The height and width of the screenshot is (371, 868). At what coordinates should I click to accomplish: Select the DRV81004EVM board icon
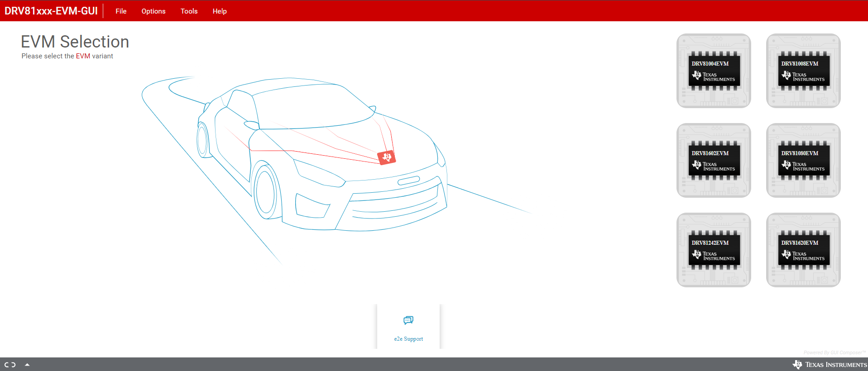tap(714, 71)
